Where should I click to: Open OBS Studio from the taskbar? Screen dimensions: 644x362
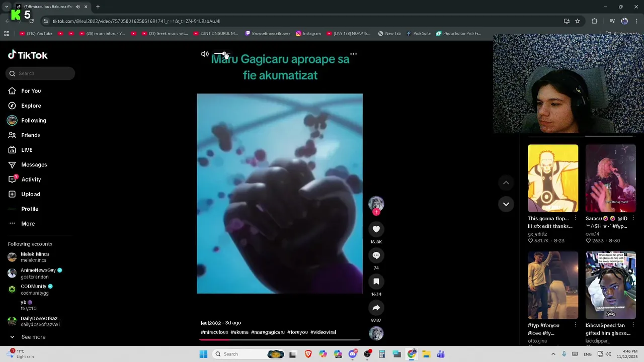click(x=367, y=354)
